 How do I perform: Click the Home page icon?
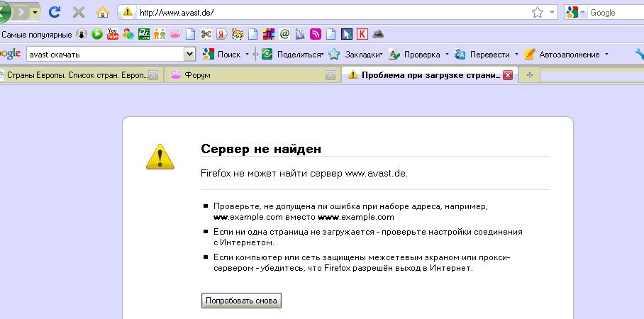(102, 12)
